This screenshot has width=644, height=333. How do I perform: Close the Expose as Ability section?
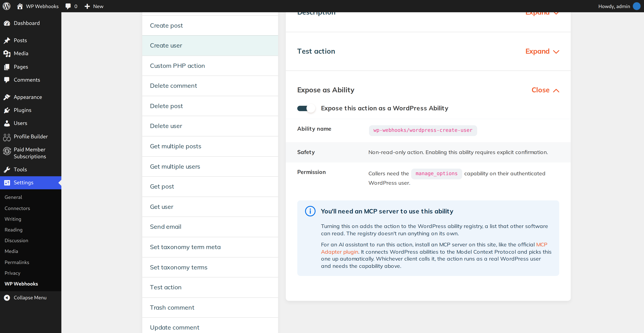pos(545,90)
